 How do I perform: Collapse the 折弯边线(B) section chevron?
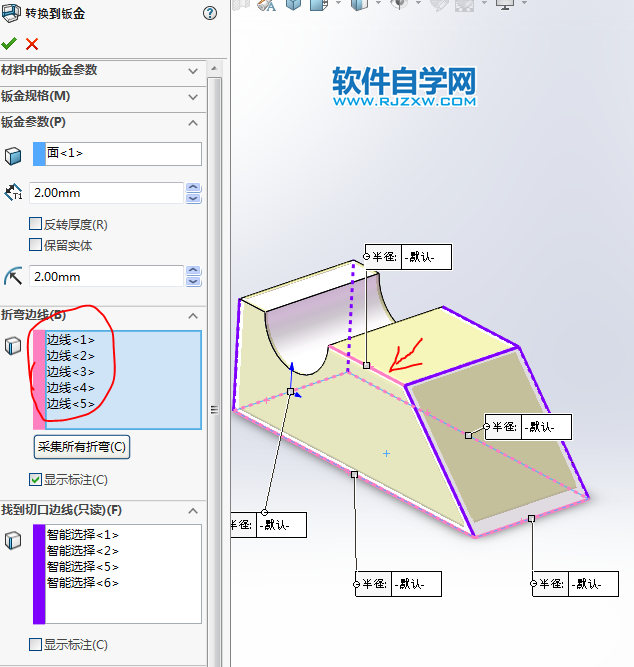point(193,316)
